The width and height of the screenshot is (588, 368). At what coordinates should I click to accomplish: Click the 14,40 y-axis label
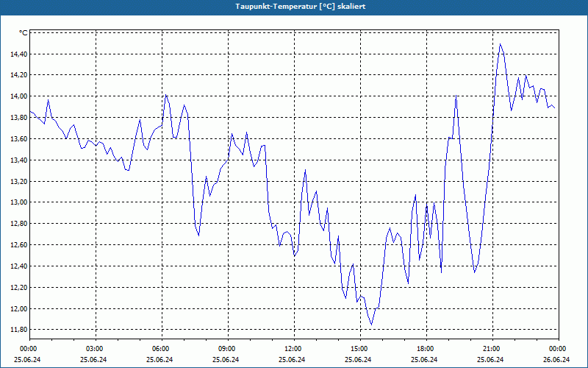(x=18, y=54)
